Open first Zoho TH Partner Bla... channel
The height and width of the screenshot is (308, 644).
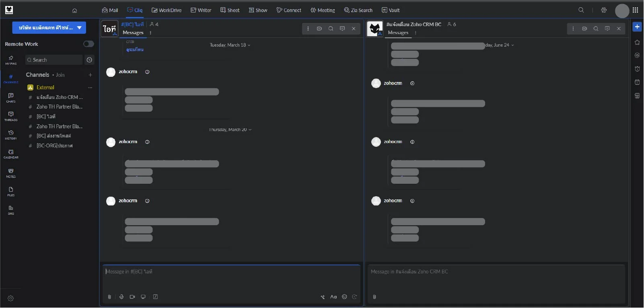pyautogui.click(x=59, y=107)
